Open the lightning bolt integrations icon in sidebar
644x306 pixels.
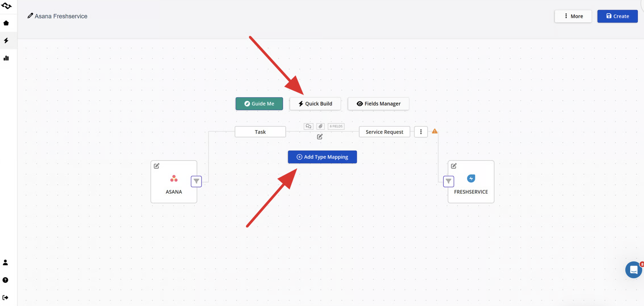point(6,40)
